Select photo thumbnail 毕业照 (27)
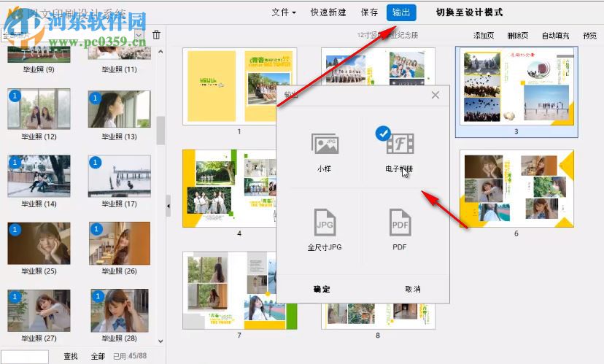 pos(39,311)
